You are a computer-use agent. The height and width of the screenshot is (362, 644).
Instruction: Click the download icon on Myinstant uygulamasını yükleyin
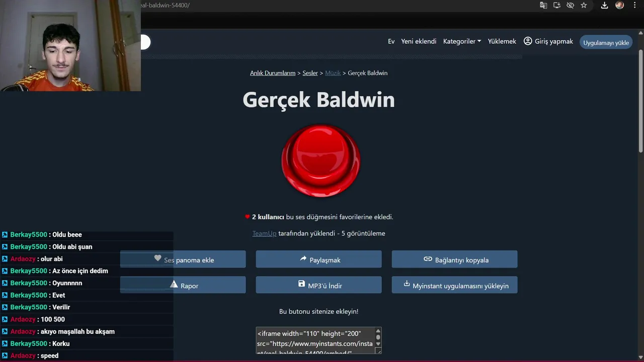407,284
